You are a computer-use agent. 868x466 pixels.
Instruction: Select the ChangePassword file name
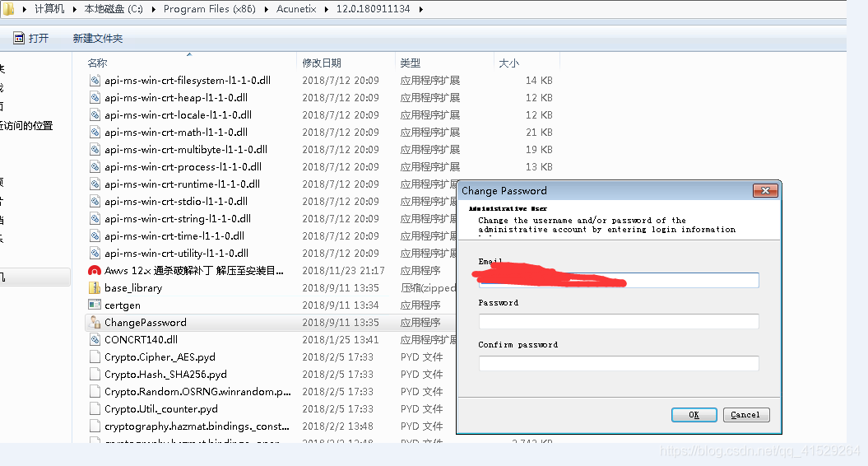[x=146, y=323]
